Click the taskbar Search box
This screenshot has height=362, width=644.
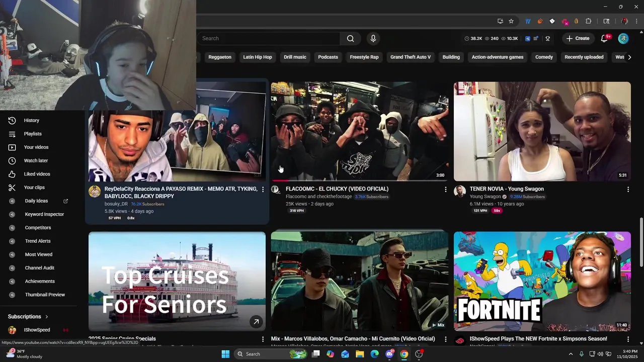click(271, 354)
